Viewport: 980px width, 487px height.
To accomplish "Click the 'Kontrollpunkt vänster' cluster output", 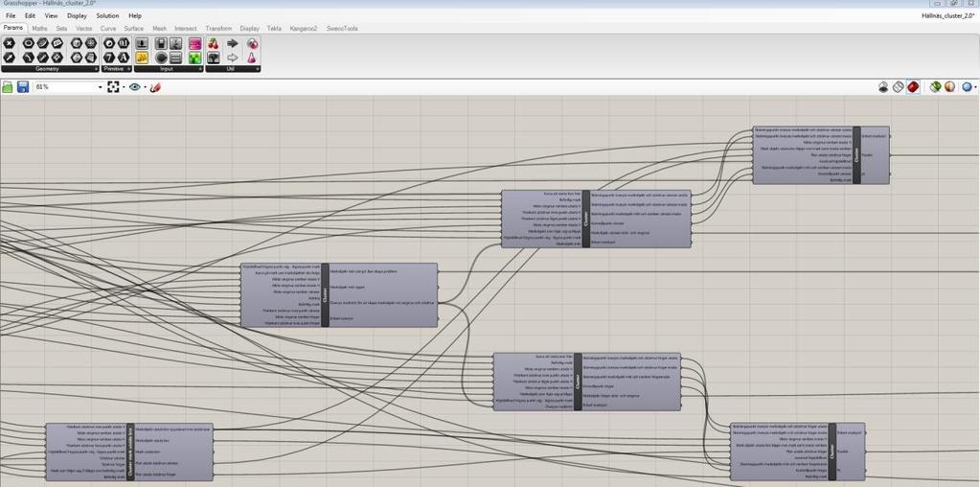I will tap(609, 223).
